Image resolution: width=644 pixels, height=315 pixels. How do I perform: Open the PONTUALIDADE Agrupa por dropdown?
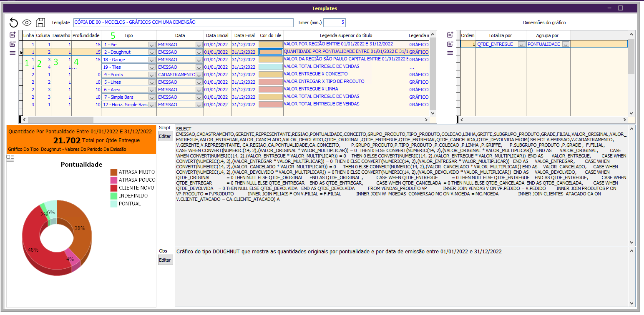click(x=566, y=44)
